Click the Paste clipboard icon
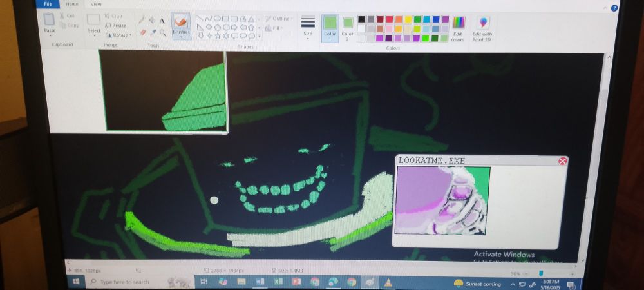Screen dimensions: 644x290 pyautogui.click(x=50, y=19)
